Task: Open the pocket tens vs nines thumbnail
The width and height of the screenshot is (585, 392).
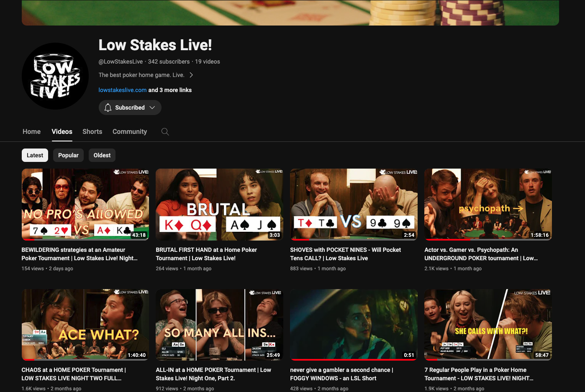Action: (x=354, y=205)
